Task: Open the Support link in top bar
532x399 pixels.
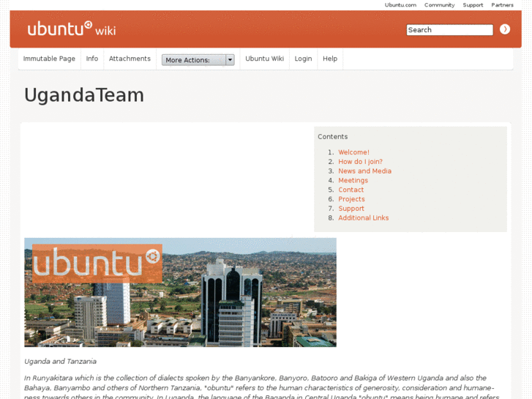Action: pyautogui.click(x=473, y=4)
